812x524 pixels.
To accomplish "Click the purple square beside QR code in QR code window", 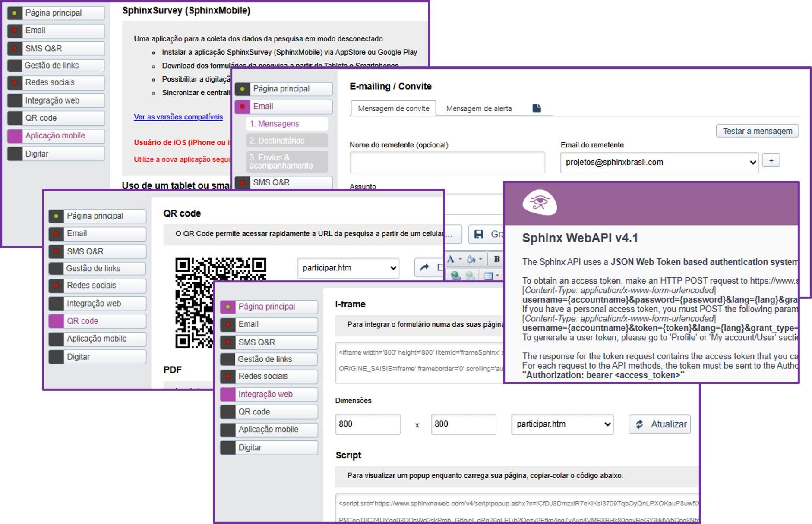I will point(56,321).
